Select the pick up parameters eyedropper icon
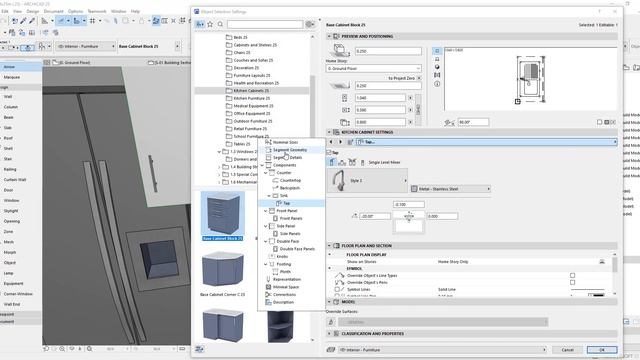Screen dimensions: 640x360 (23, 21)
